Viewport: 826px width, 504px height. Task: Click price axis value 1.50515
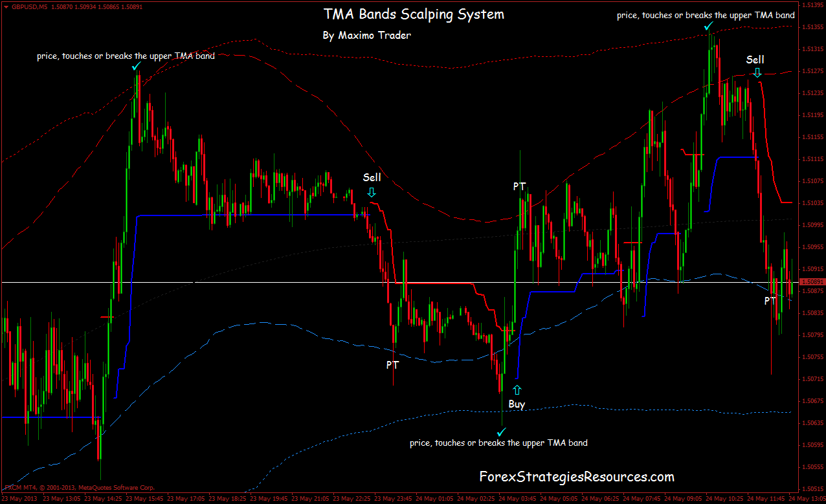[x=812, y=489]
